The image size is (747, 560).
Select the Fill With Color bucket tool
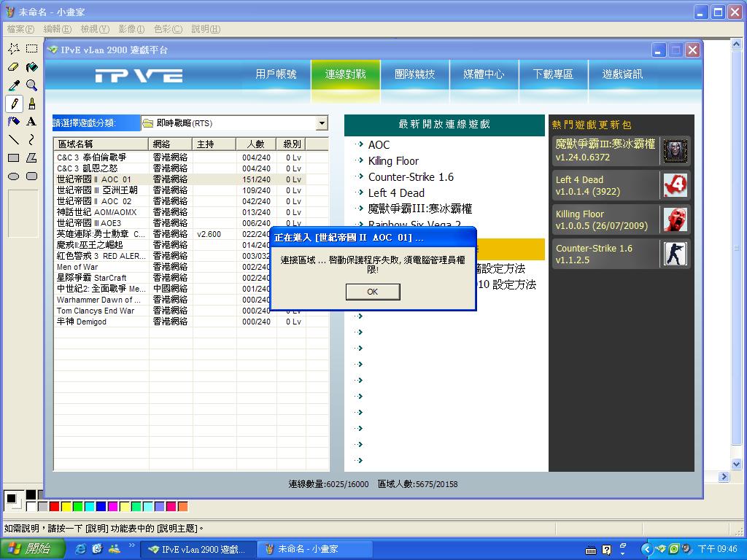point(31,67)
